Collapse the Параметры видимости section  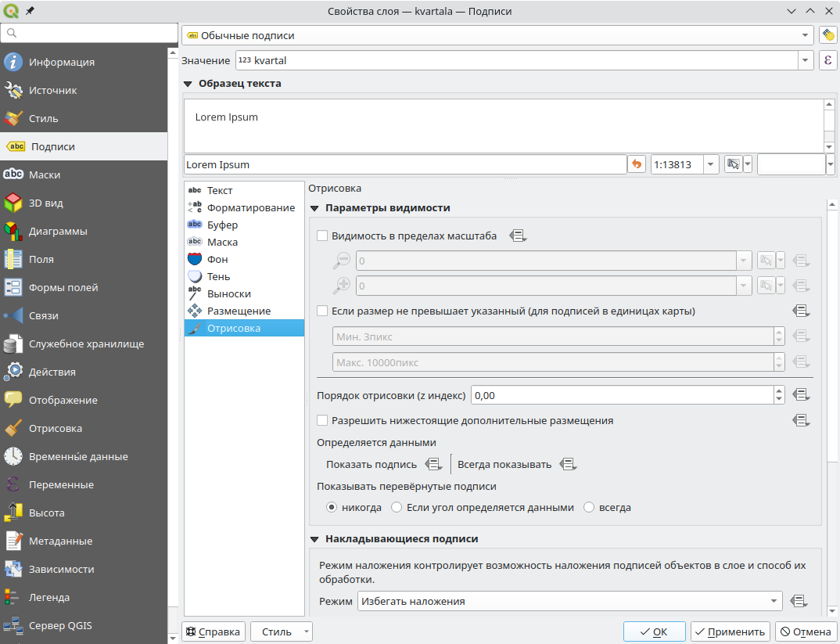coord(314,208)
